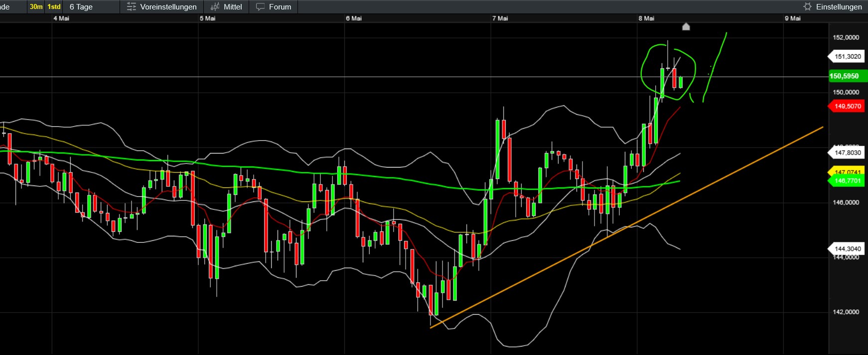Click the 8 Mai date label
This screenshot has height=355, width=868.
646,18
